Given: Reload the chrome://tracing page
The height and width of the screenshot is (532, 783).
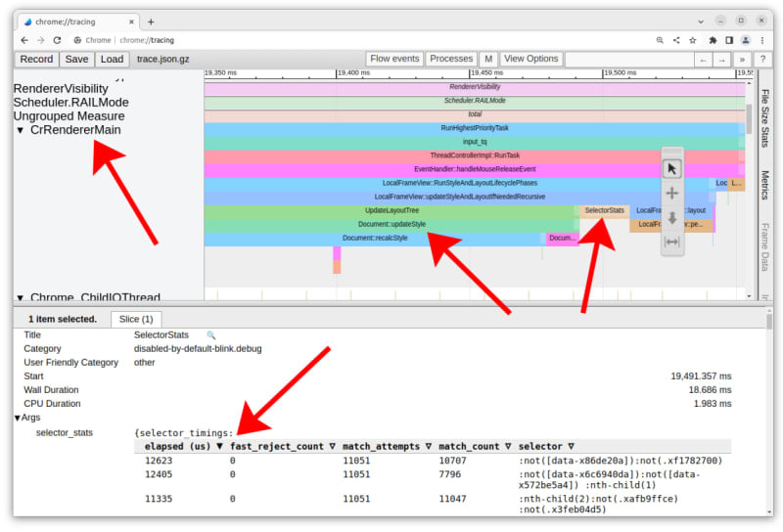Looking at the screenshot, I should (58, 40).
